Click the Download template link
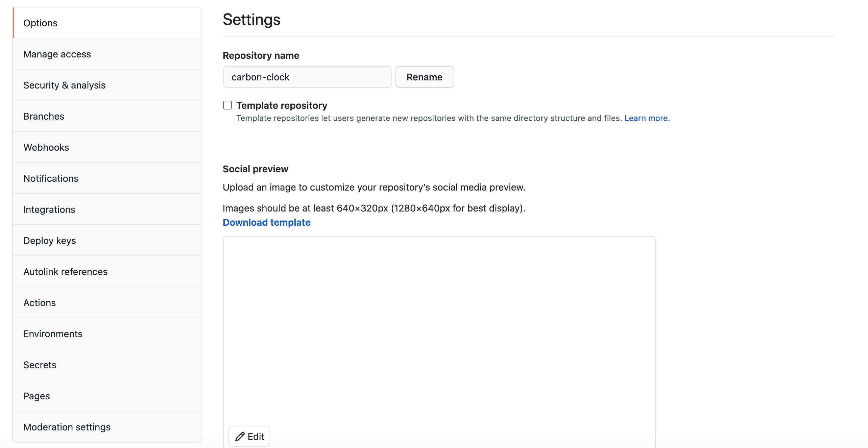 coord(266,222)
